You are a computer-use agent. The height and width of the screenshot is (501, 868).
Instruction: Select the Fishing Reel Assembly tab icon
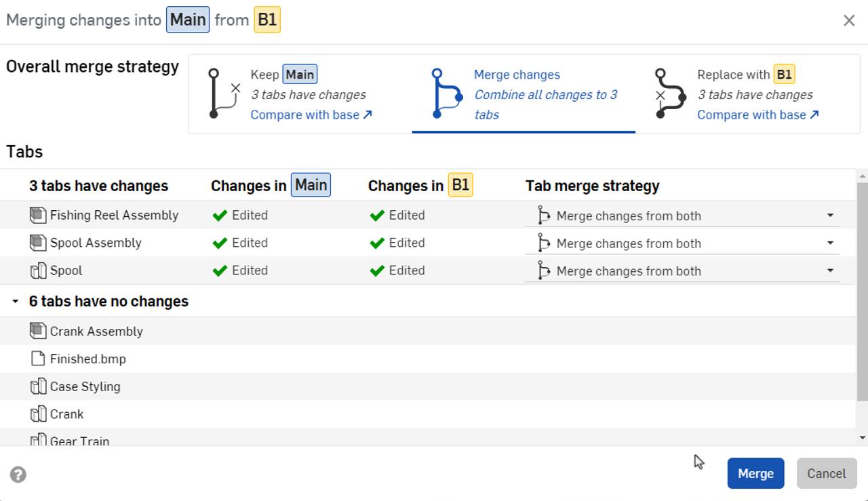click(39, 215)
